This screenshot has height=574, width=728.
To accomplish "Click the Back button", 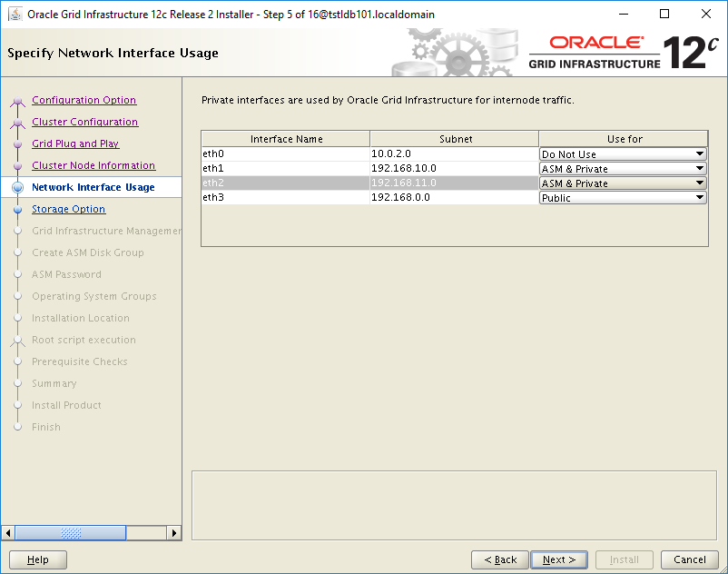I will coord(500,559).
